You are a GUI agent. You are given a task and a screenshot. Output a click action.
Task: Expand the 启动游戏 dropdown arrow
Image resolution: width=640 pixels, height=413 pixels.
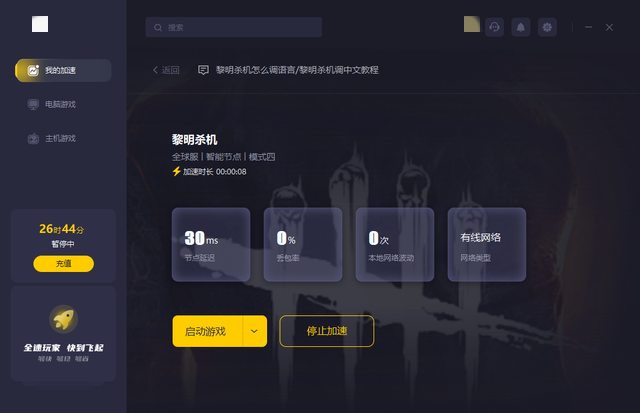[x=255, y=331]
